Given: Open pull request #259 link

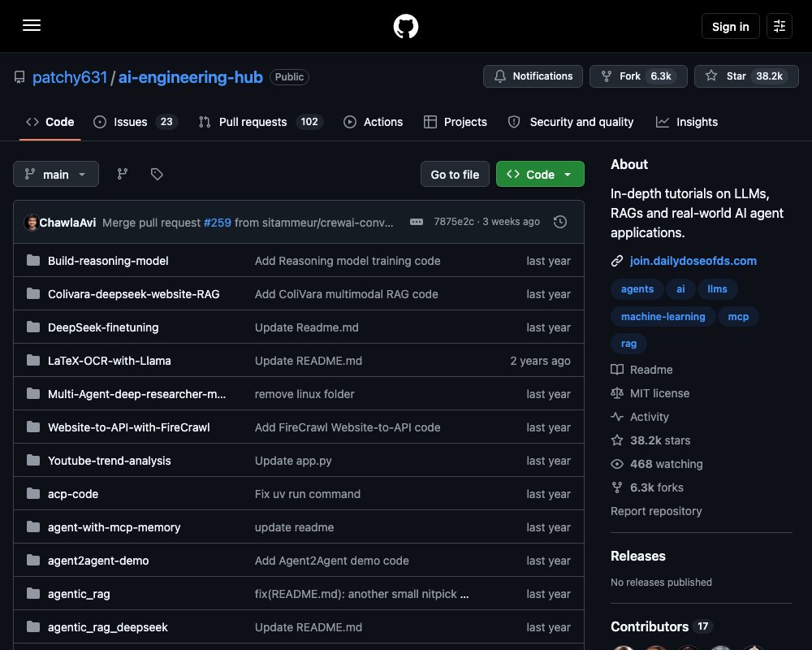Looking at the screenshot, I should click(218, 223).
